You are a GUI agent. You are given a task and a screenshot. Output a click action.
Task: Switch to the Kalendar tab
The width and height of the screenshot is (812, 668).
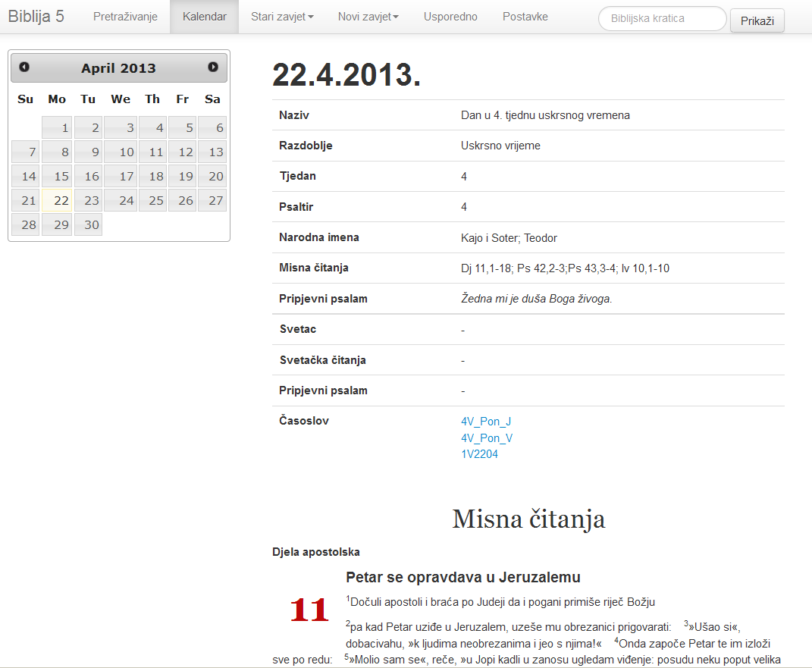204,17
